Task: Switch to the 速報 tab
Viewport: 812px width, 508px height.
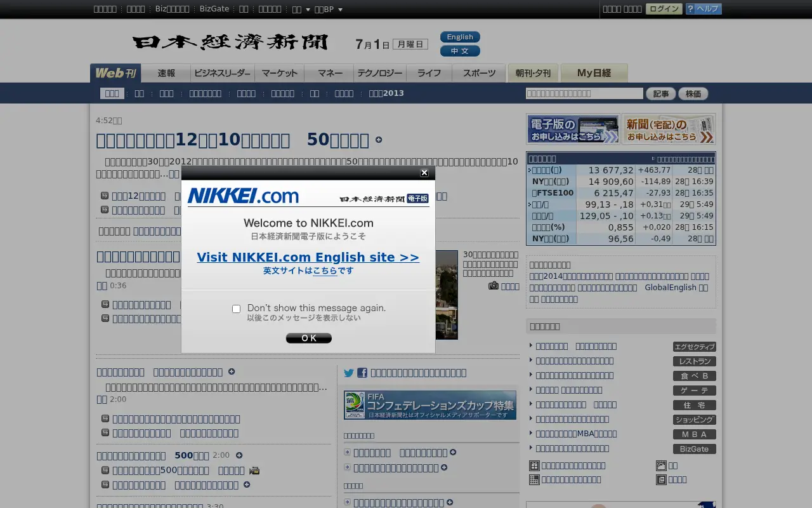Action: [x=166, y=73]
